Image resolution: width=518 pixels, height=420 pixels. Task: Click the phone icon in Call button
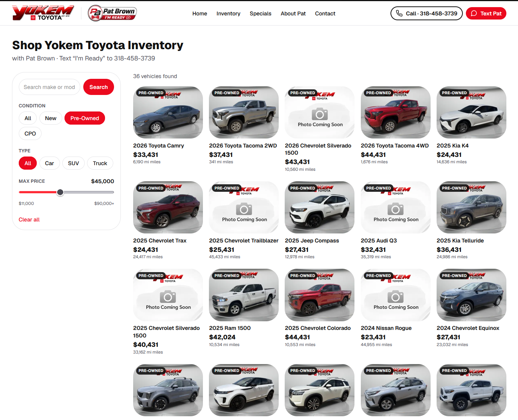click(x=399, y=14)
